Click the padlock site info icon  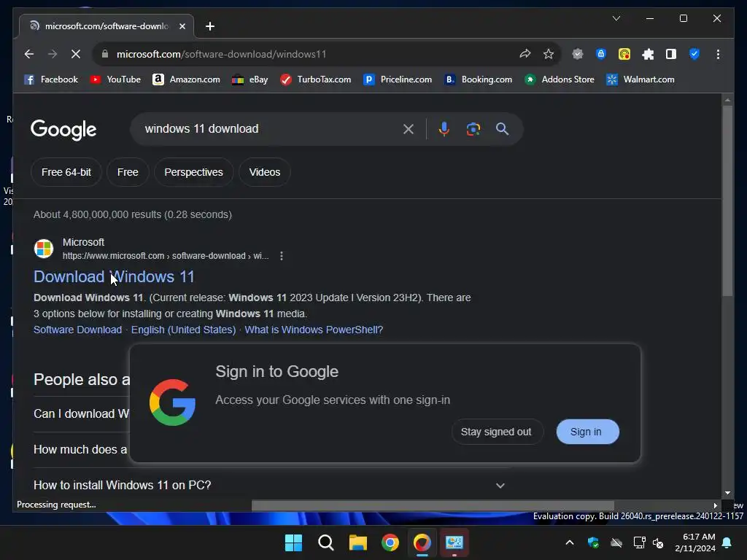tap(105, 54)
